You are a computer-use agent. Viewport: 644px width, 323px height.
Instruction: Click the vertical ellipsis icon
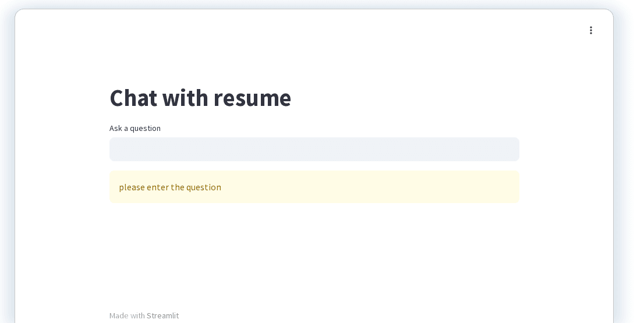point(591,30)
